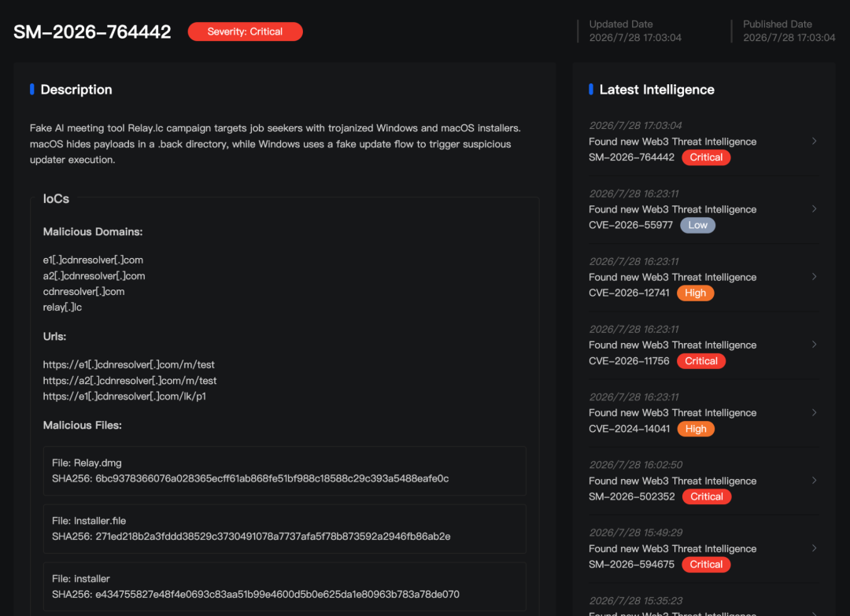850x616 pixels.
Task: Click File: Relay.dmg text
Action: [87, 463]
